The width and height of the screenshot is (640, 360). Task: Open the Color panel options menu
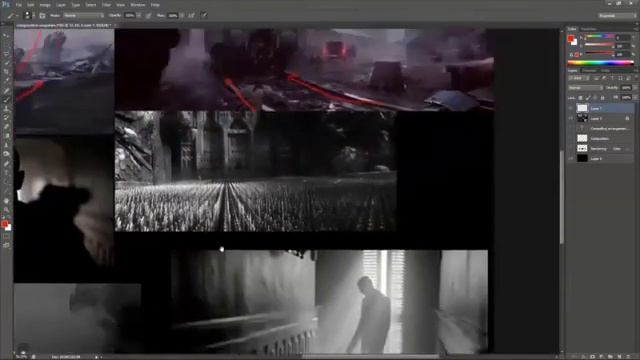tap(636, 29)
